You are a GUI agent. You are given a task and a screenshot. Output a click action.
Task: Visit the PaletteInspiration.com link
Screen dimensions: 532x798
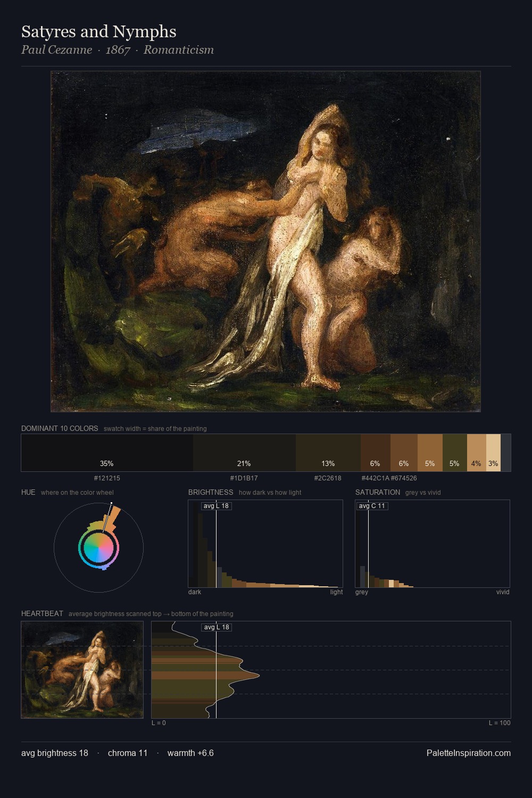point(469,753)
